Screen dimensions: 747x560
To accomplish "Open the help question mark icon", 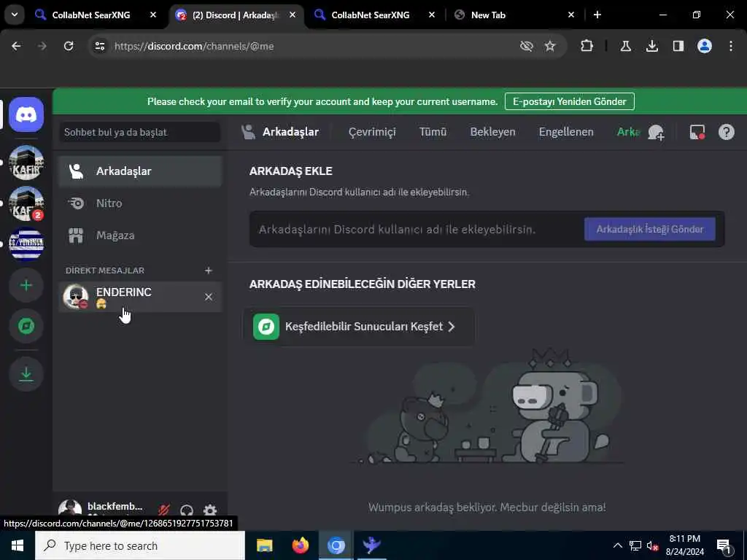I will pyautogui.click(x=726, y=132).
